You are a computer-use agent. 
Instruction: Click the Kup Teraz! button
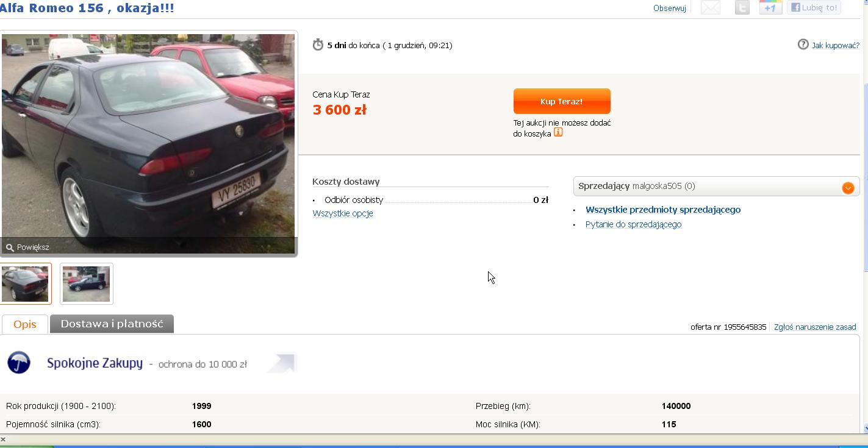click(562, 101)
